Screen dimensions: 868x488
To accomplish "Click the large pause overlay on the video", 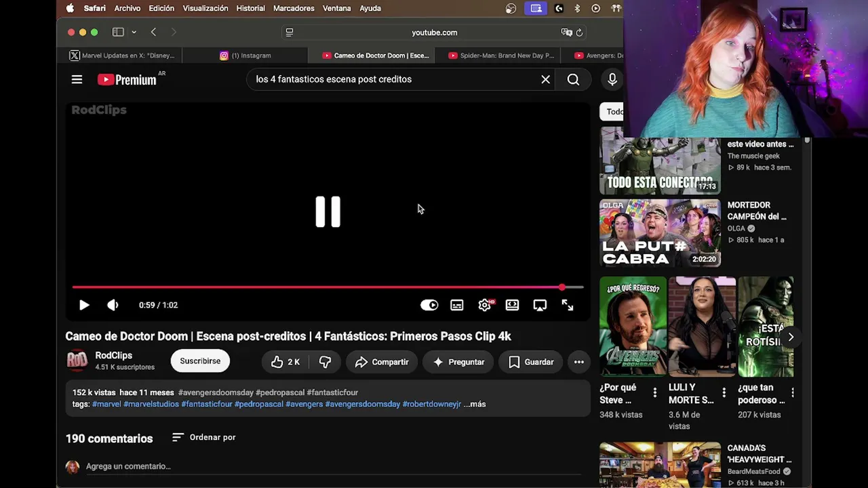I will point(328,211).
